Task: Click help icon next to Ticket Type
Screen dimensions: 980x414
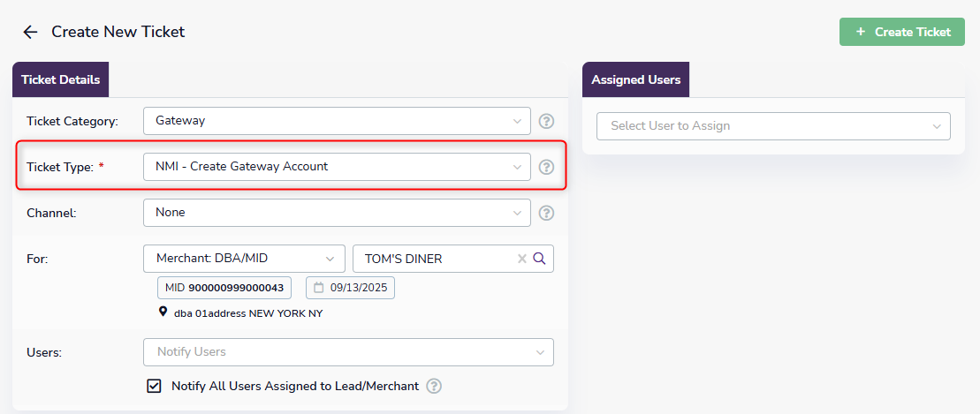Action: pyautogui.click(x=546, y=167)
